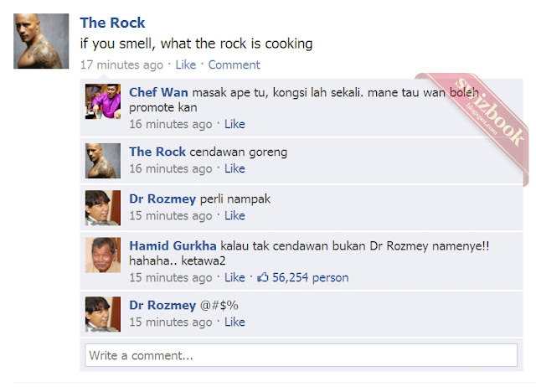Like Dr Rozmey's '@#$%' comment
Screen dimensions: 536x392
click(x=234, y=322)
